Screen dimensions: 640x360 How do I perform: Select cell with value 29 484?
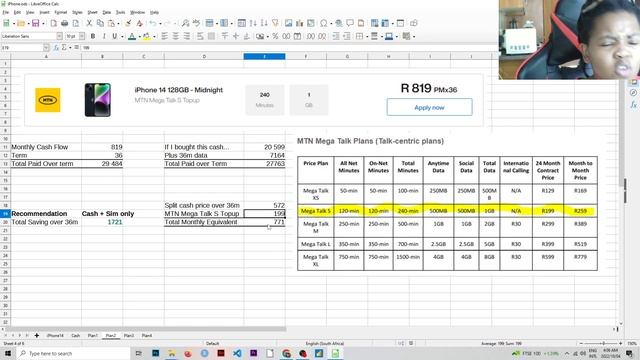102,164
